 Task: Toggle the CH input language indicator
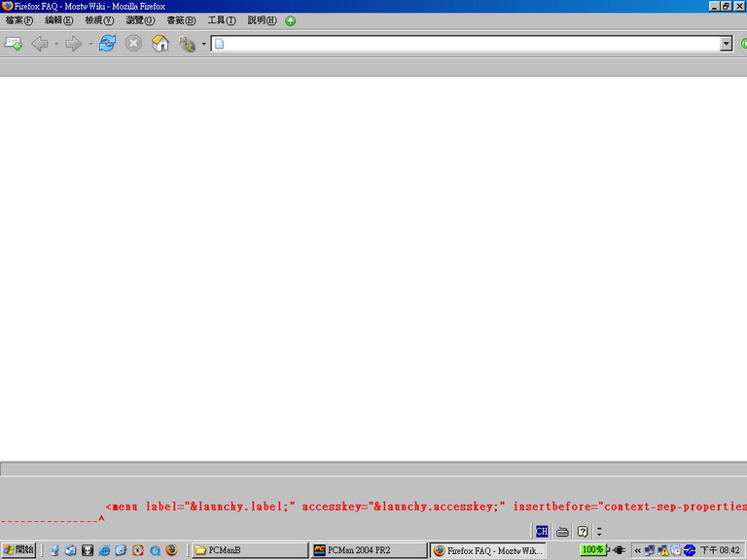pyautogui.click(x=541, y=531)
